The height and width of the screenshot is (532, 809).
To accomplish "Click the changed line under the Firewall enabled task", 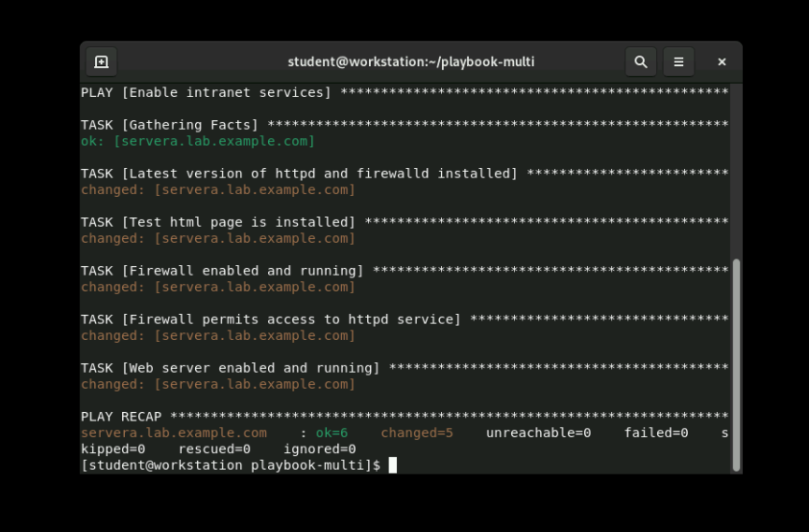I will tap(218, 287).
